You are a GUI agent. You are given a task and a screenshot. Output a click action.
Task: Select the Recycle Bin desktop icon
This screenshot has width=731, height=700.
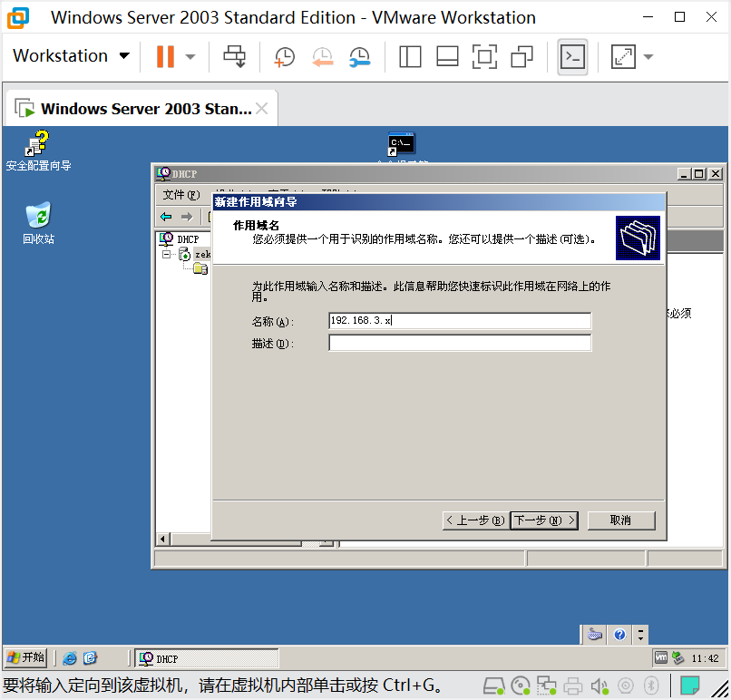(38, 223)
